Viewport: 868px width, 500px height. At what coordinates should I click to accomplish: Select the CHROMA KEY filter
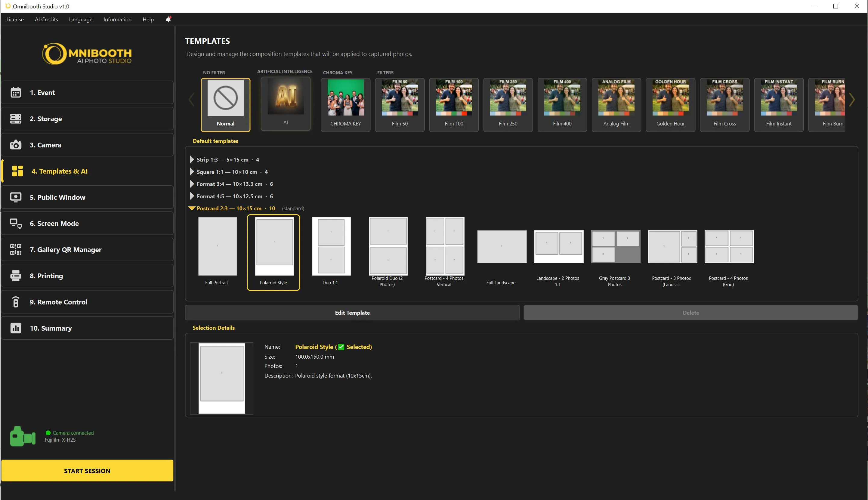[345, 105]
